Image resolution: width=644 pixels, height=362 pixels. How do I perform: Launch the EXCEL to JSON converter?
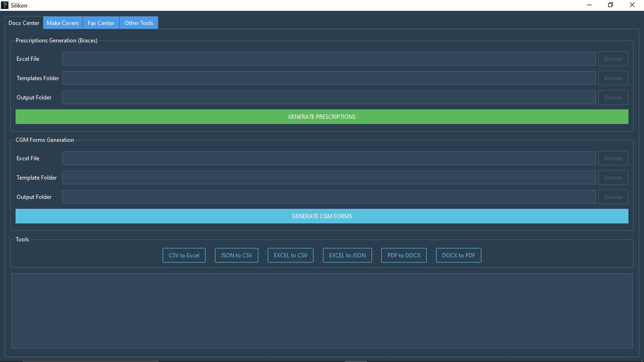tap(347, 255)
